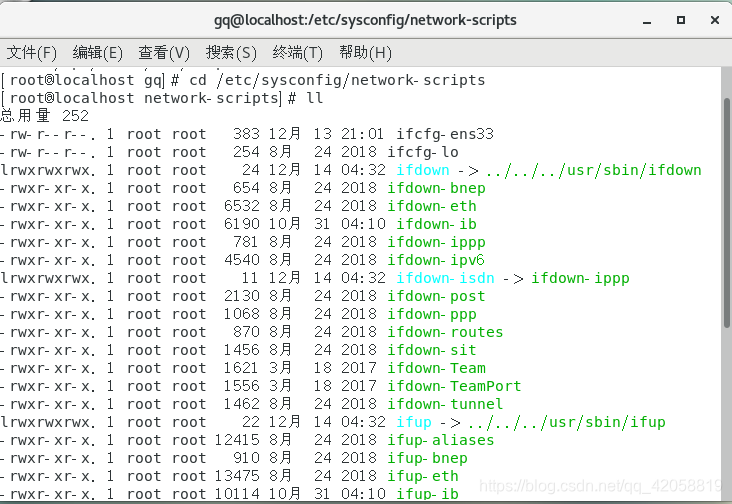
Task: Open the 搜索(S) menu
Action: click(231, 52)
